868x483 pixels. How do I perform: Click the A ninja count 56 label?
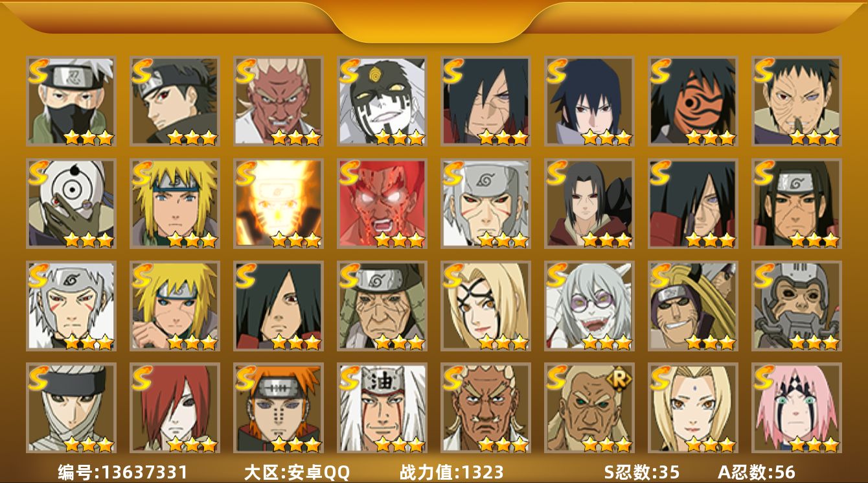click(x=756, y=472)
